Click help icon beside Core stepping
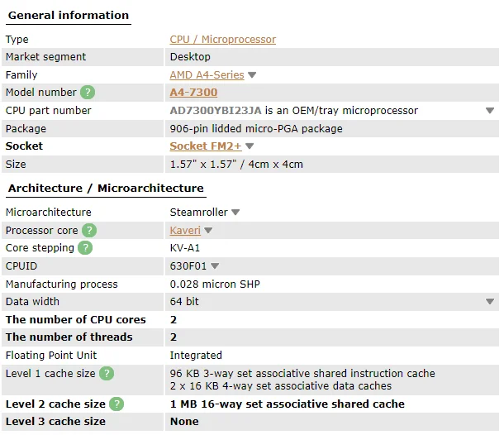Screen dimensions: 504x435 [x=85, y=248]
